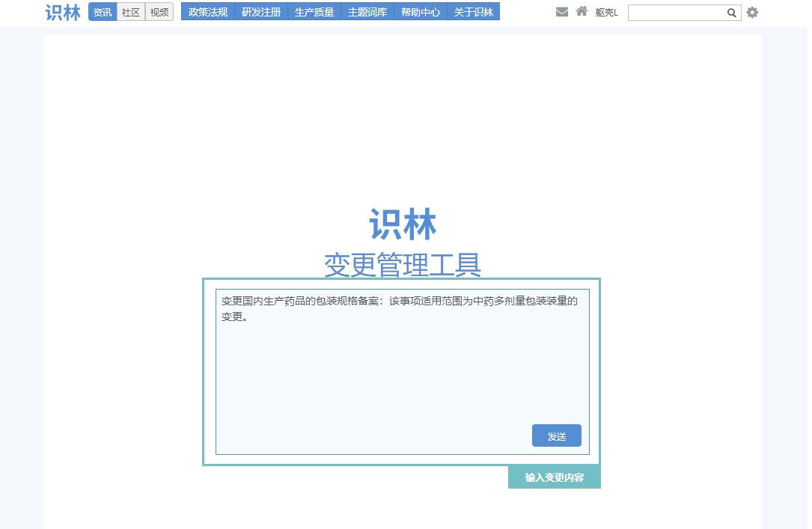The height and width of the screenshot is (529, 812).
Task: Click the 变更管理工具 title text
Action: [403, 265]
